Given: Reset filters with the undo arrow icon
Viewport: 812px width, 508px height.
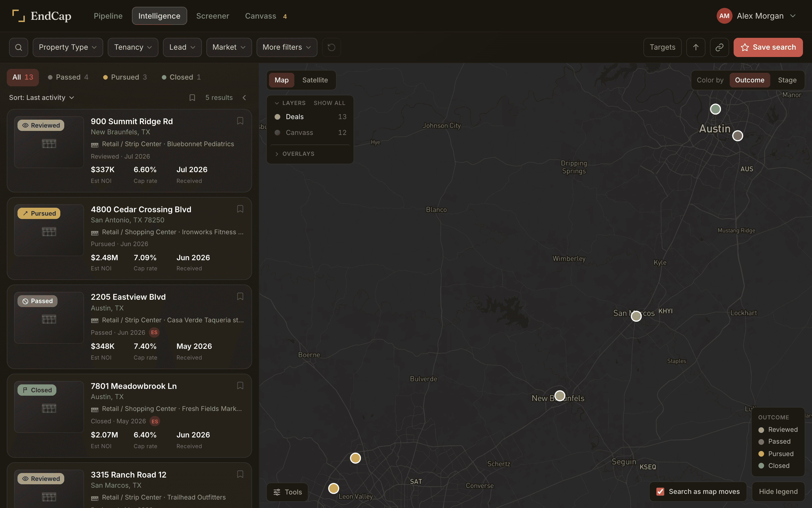Looking at the screenshot, I should 331,47.
